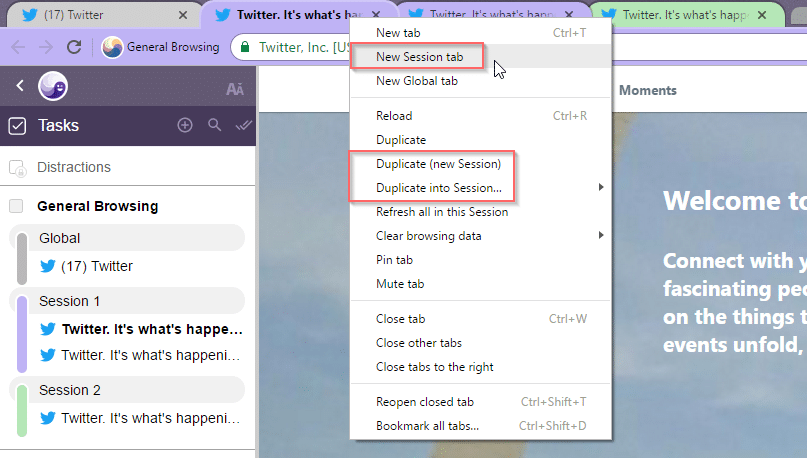This screenshot has height=458, width=807.
Task: Click the Distractions lock icon
Action: tap(17, 168)
